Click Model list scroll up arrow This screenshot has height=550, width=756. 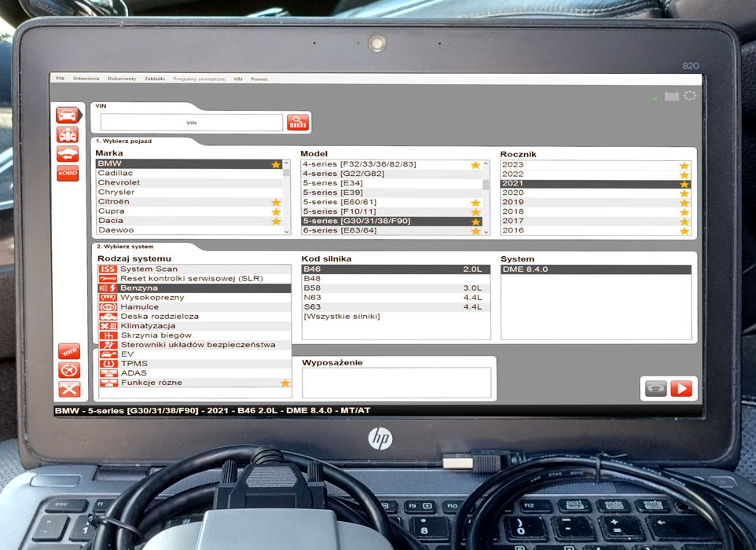(x=486, y=164)
